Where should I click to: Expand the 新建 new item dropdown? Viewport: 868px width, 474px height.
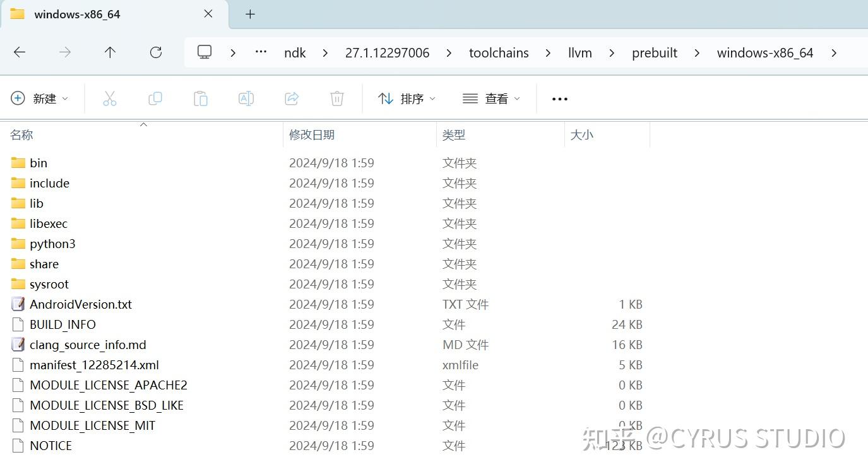(x=40, y=98)
